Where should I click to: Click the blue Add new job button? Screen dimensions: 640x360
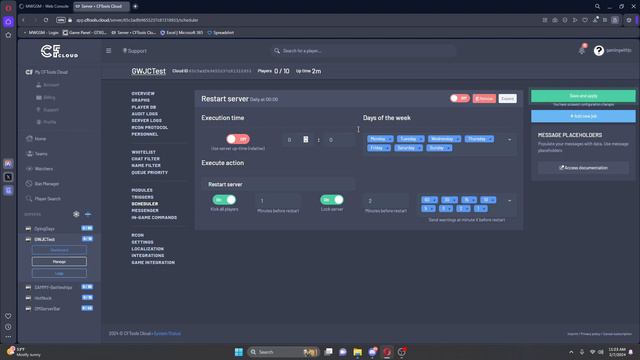pyautogui.click(x=583, y=116)
